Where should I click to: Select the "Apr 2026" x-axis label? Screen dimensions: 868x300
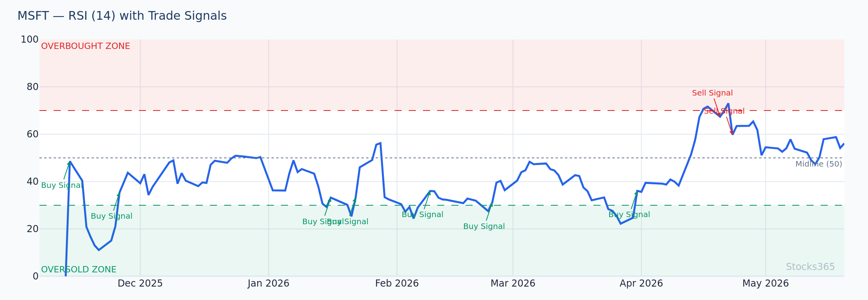tap(641, 283)
